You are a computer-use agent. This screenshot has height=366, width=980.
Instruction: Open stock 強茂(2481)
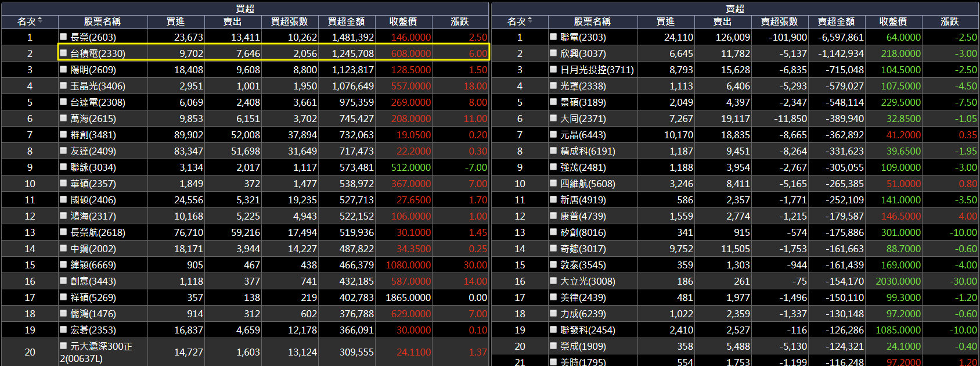point(583,167)
